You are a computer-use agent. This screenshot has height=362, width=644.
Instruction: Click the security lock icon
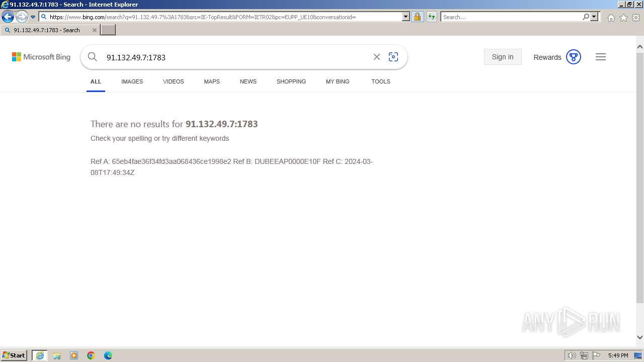[417, 17]
